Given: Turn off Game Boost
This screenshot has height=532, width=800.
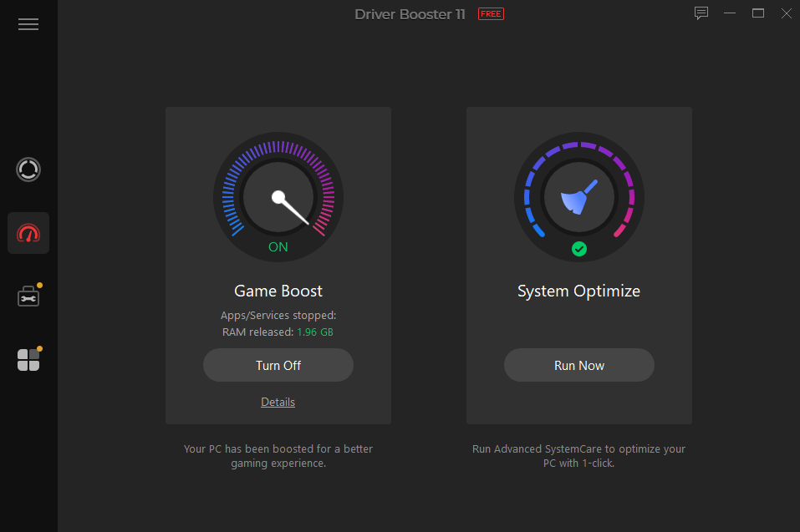Looking at the screenshot, I should 278,365.
